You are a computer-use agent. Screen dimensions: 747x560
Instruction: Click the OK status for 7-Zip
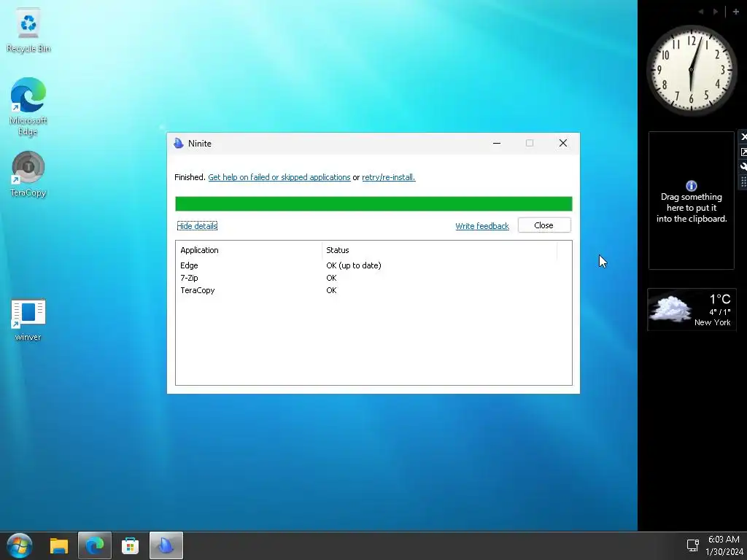pos(332,278)
